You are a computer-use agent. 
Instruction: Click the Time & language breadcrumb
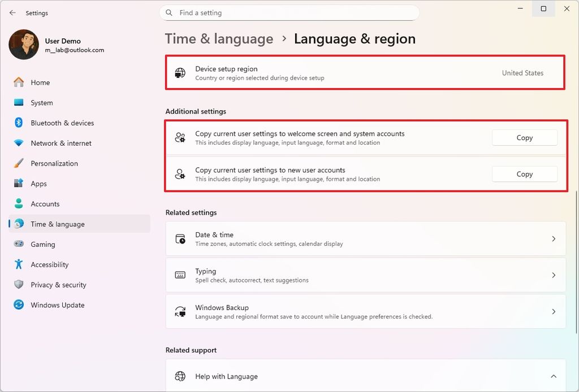click(218, 38)
